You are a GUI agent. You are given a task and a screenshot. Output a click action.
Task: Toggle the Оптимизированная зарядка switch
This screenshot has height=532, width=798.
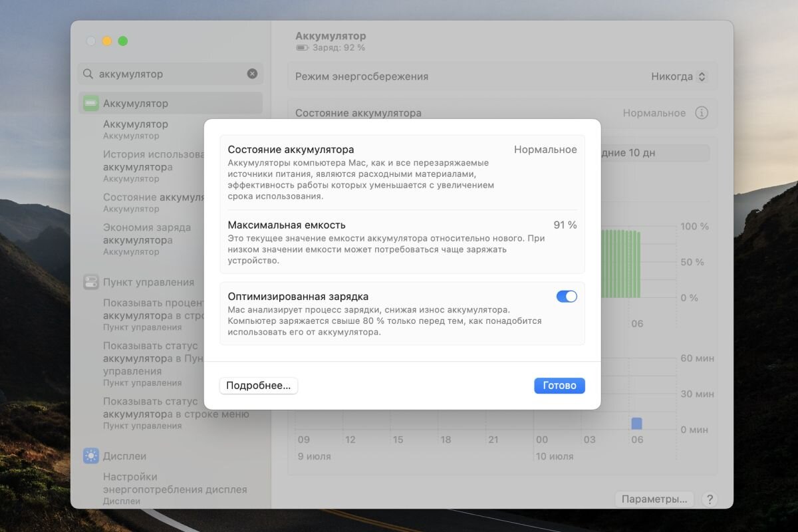click(567, 297)
